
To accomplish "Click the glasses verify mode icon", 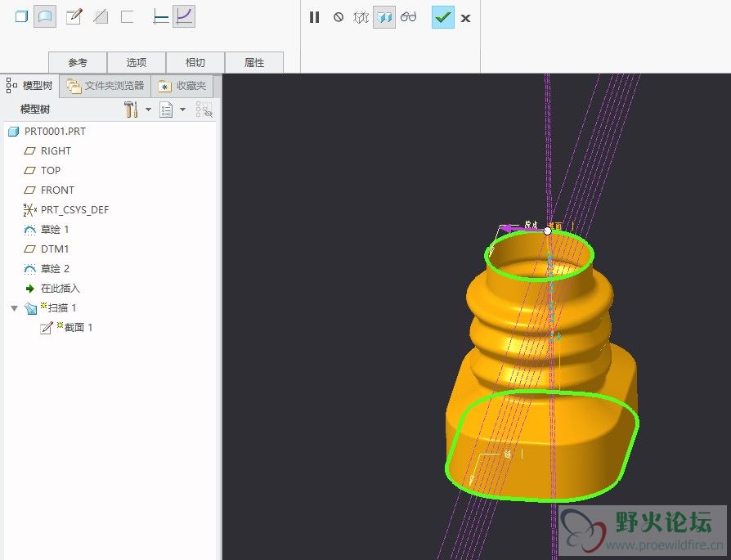I will [408, 17].
